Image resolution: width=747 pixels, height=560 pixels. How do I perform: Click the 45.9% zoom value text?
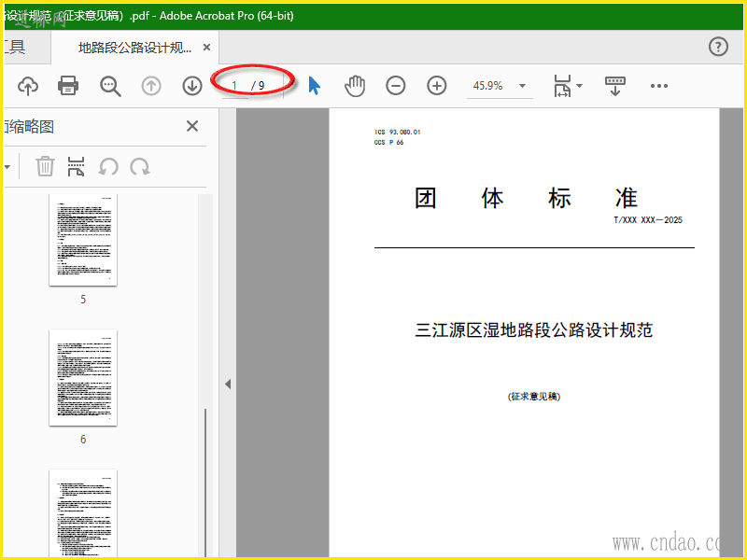487,86
